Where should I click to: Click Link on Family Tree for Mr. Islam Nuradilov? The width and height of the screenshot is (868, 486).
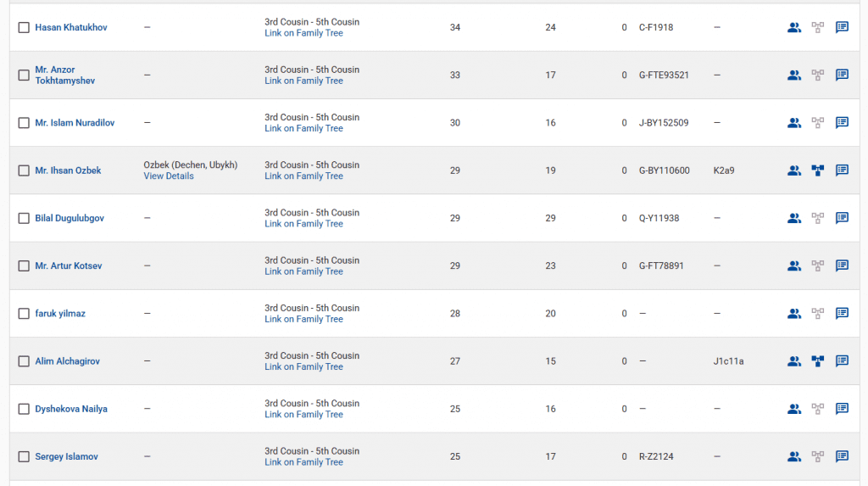[303, 129]
